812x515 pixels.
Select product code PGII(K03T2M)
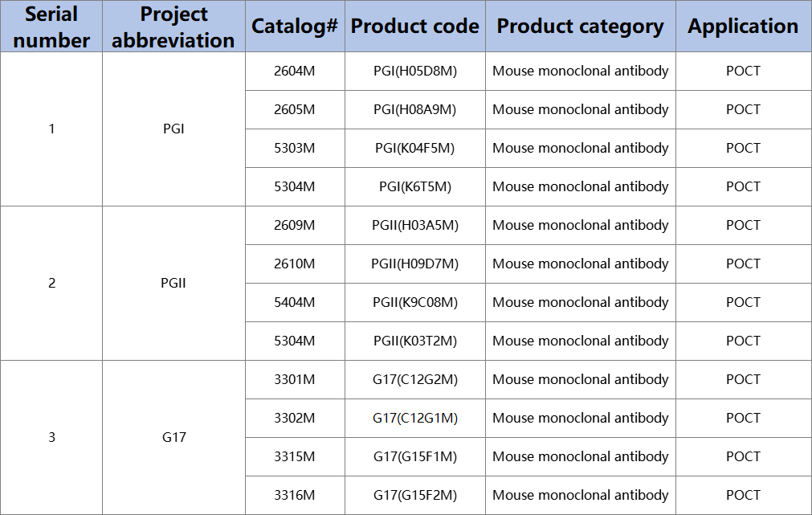click(414, 341)
